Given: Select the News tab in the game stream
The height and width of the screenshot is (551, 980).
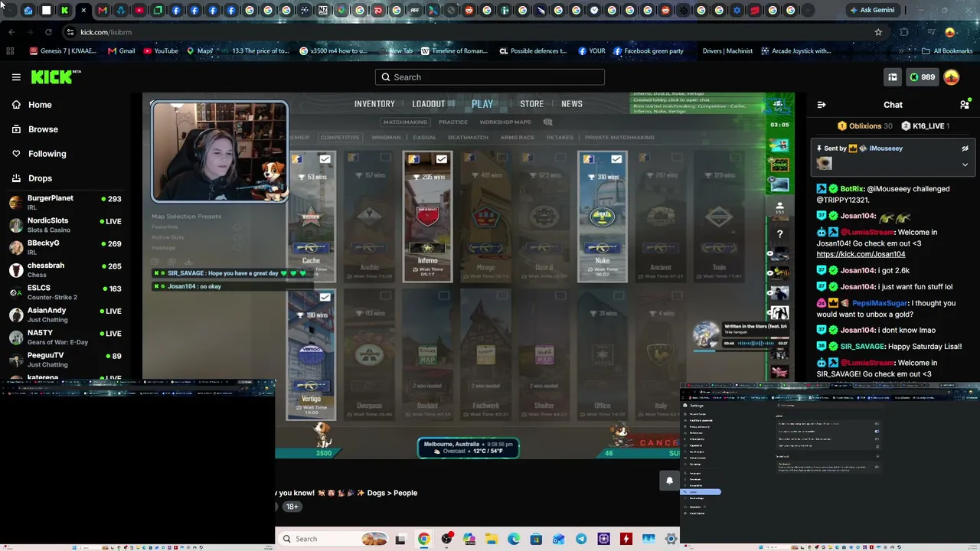Looking at the screenshot, I should click(x=572, y=104).
